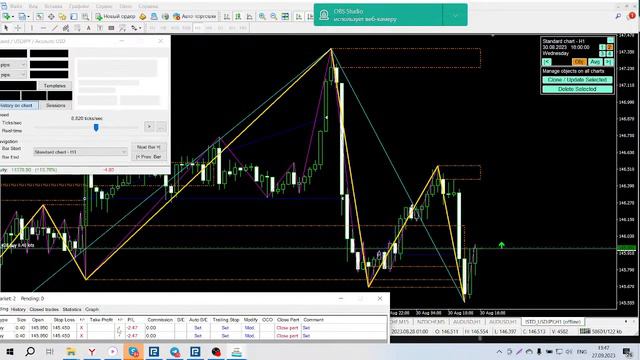Click Close part link in first order row

288,328
